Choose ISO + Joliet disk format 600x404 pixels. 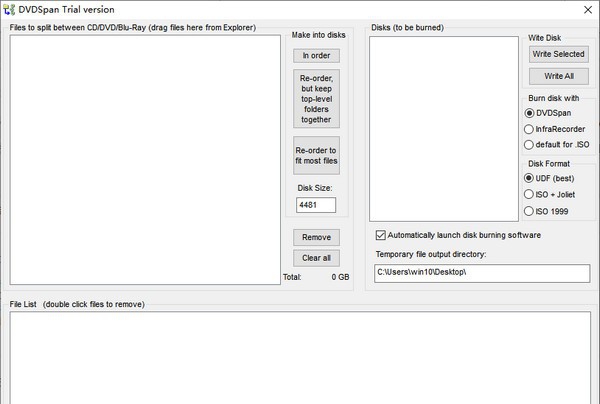click(529, 194)
